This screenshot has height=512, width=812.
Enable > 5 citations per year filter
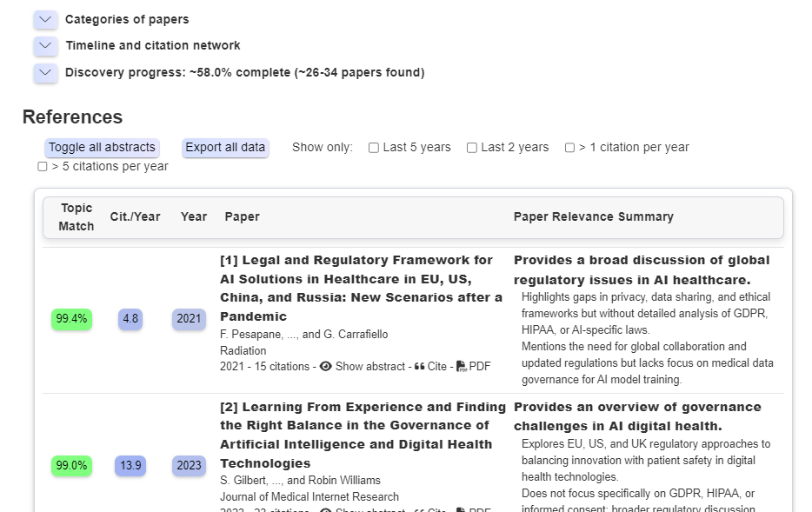click(43, 167)
